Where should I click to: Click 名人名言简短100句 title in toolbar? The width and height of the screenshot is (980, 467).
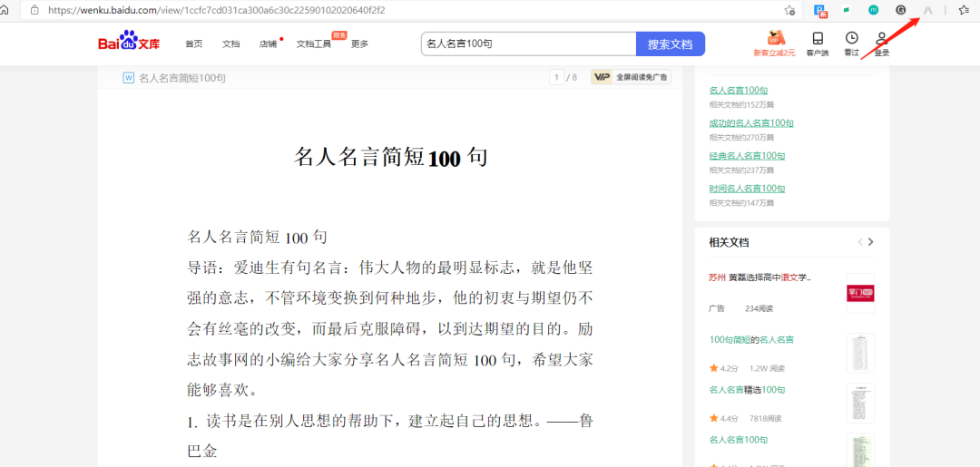(x=181, y=78)
